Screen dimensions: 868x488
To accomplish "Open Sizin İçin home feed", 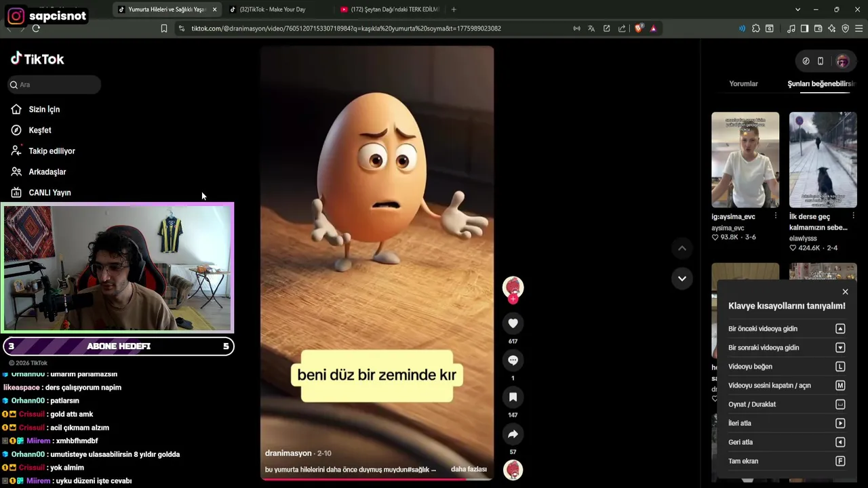I will [x=36, y=109].
